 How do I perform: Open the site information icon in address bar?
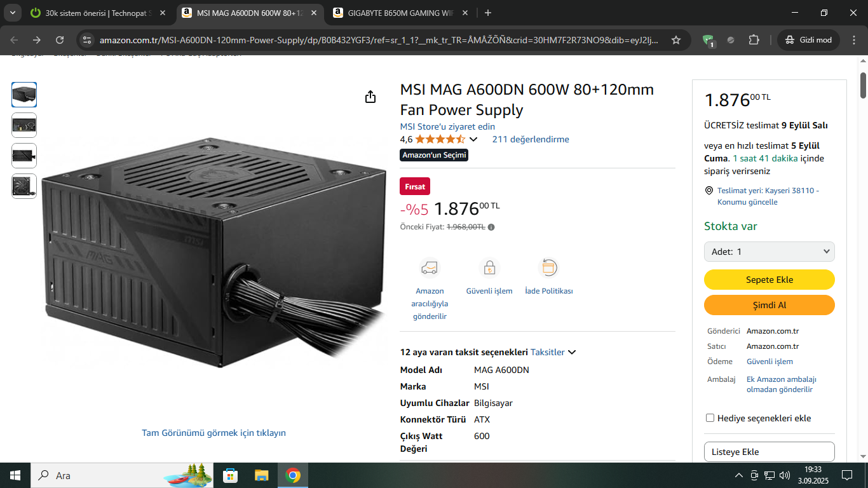point(87,40)
